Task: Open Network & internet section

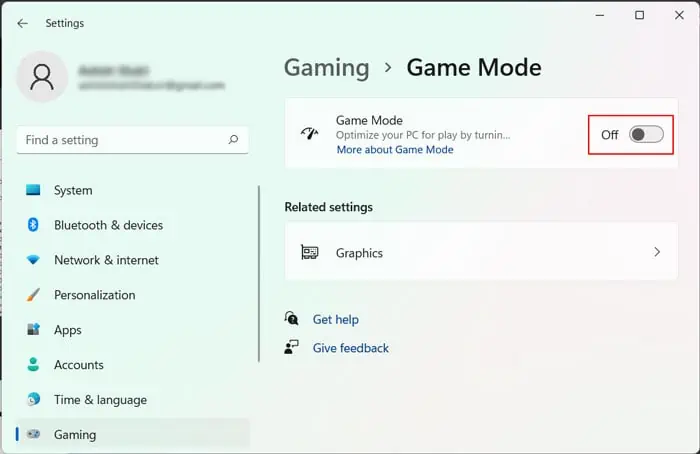Action: (133, 260)
